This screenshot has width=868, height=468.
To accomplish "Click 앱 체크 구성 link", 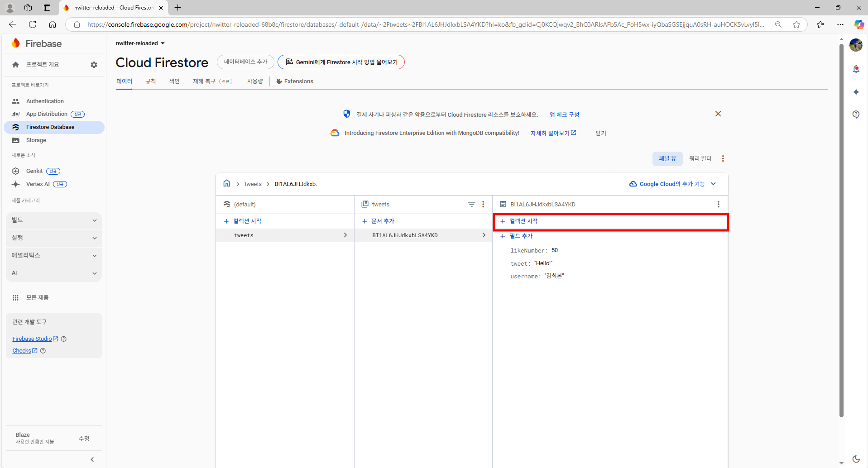I will pos(564,115).
